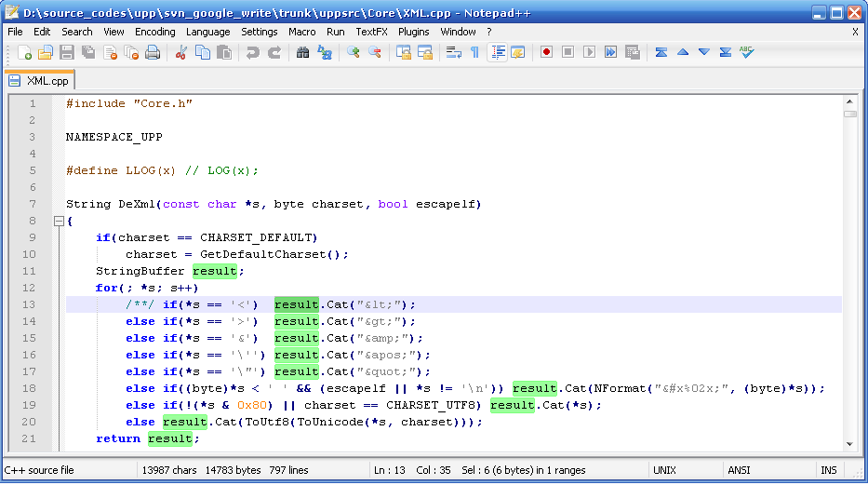Screen dimensions: 868x485
Task: Start macro recording with red dot icon
Action: [x=546, y=53]
